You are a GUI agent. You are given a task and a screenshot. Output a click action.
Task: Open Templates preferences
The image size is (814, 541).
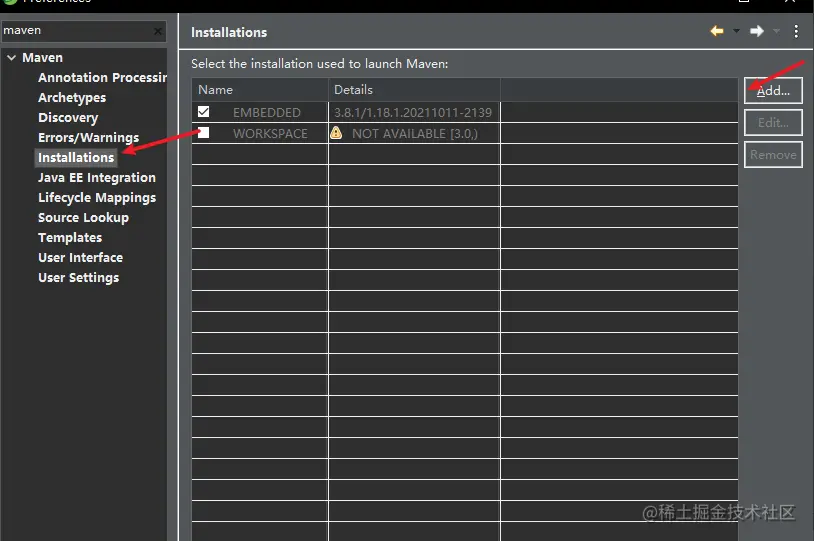[x=70, y=238]
